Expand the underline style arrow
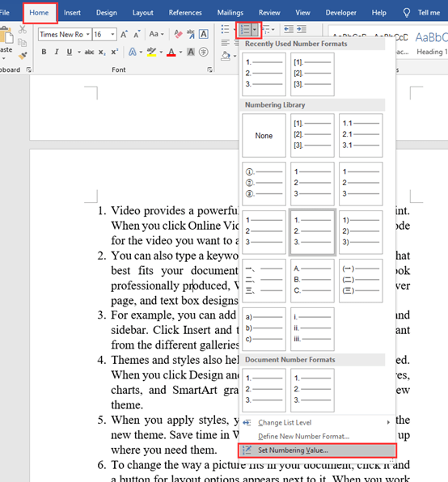The image size is (448, 482). pyautogui.click(x=79, y=52)
